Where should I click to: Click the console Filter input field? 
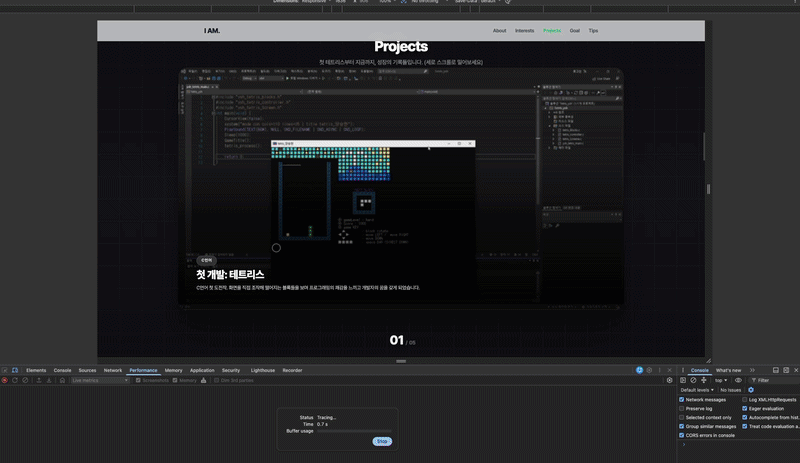point(773,380)
